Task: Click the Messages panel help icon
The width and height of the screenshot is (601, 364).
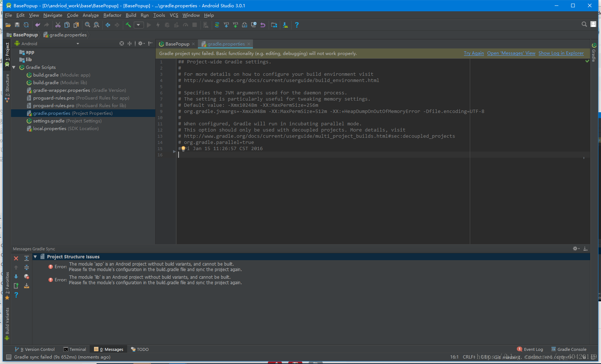Action: pos(16,295)
